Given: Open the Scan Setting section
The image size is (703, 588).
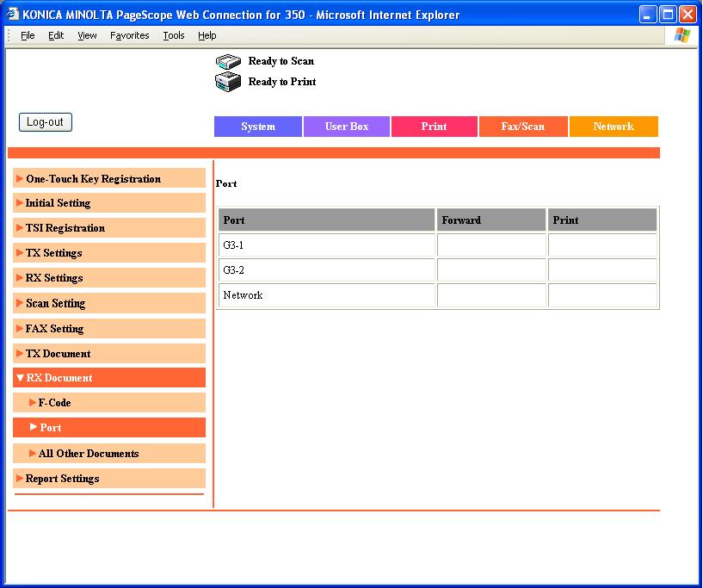Looking at the screenshot, I should 55,303.
